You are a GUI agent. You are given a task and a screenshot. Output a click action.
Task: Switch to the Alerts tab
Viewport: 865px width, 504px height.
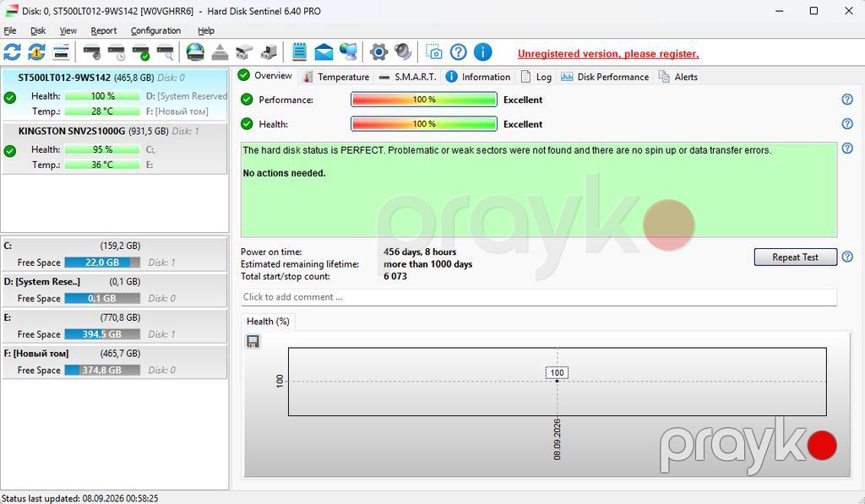click(x=678, y=77)
